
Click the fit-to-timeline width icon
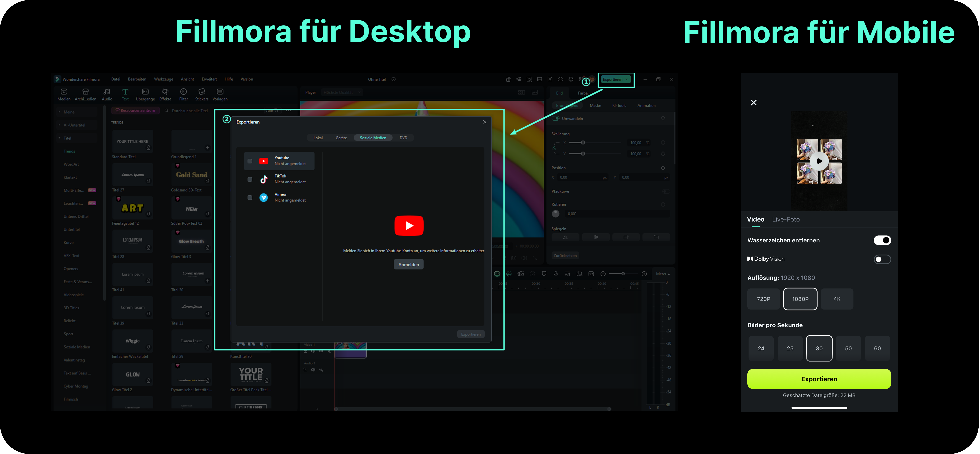click(x=591, y=274)
